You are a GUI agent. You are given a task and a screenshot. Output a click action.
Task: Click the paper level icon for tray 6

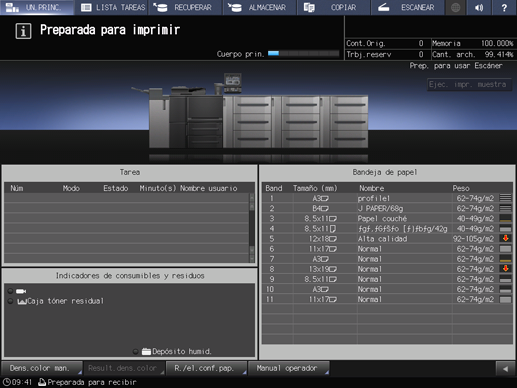tap(505, 249)
